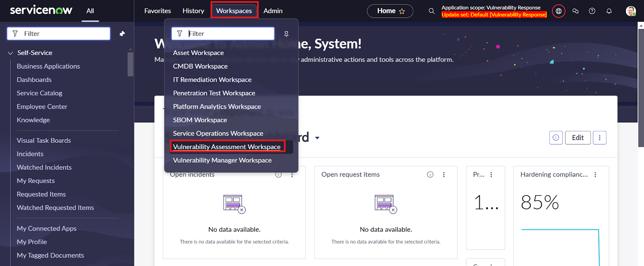Open the application scope globe picker

[559, 11]
